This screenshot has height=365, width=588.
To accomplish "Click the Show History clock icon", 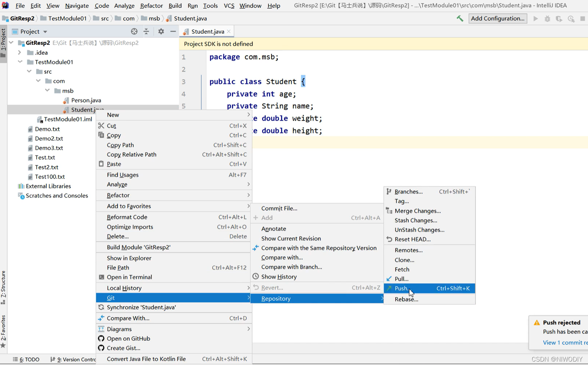I will (x=256, y=277).
